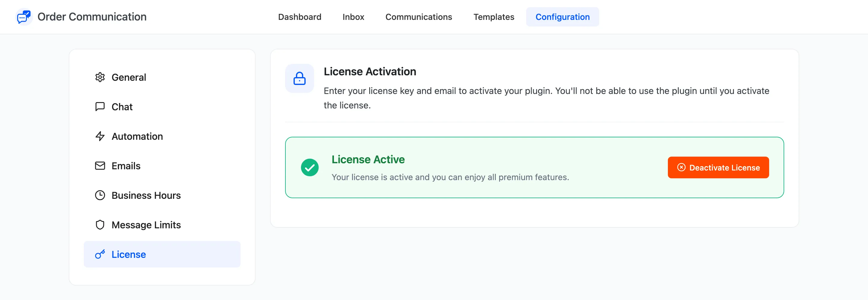868x300 pixels.
Task: Click the 'Enter your license key and email' description
Action: click(546, 98)
